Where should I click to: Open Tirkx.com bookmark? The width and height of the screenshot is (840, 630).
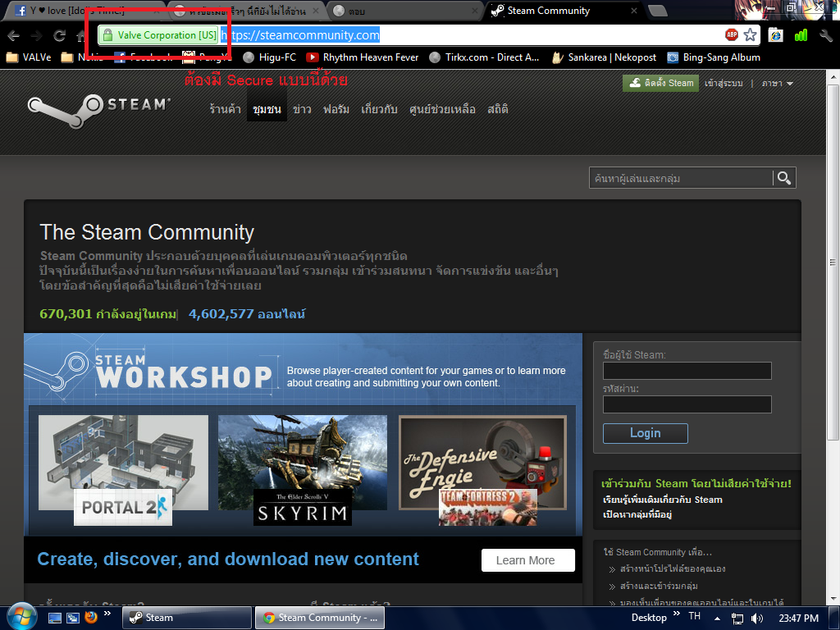[484, 57]
